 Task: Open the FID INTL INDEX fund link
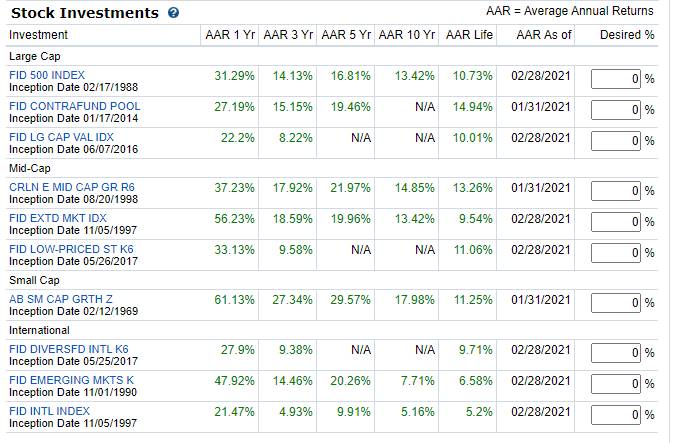[x=49, y=411]
